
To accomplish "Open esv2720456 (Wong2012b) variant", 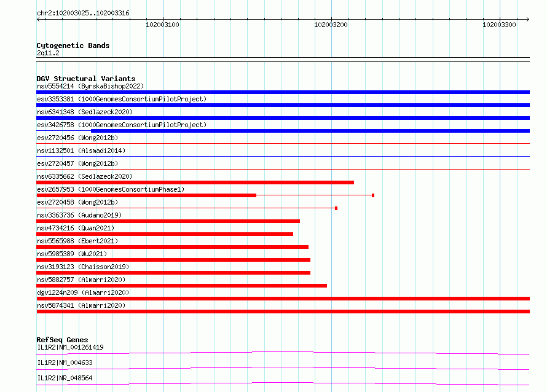I will coord(77,138).
